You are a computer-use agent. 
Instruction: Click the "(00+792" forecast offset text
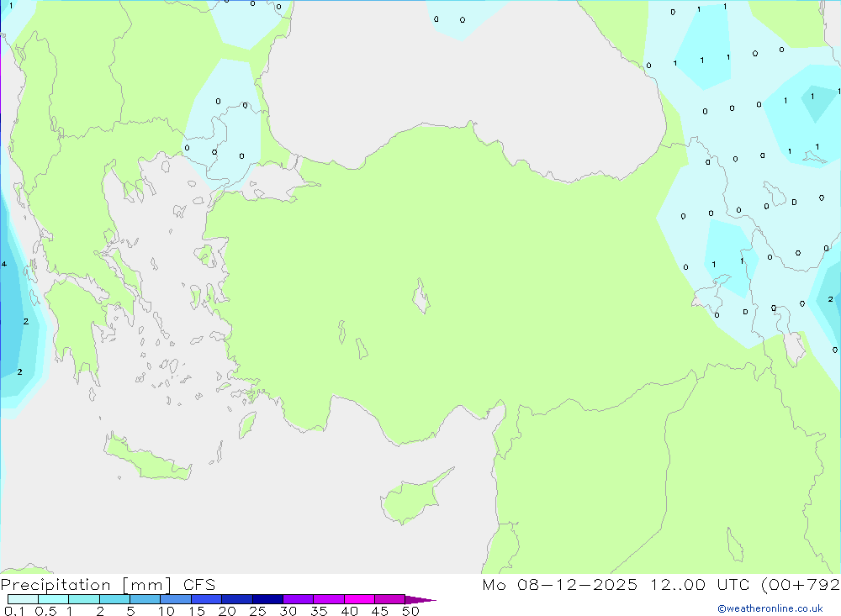pos(801,585)
